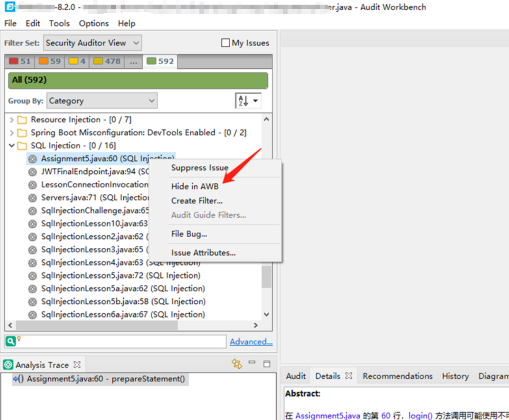Select the SqlInjectionLesson5a.java:62 issue
Image resolution: width=509 pixels, height=420 pixels.
(x=123, y=289)
